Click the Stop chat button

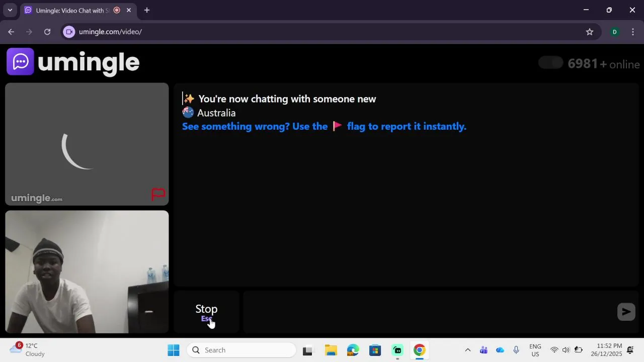(x=206, y=312)
